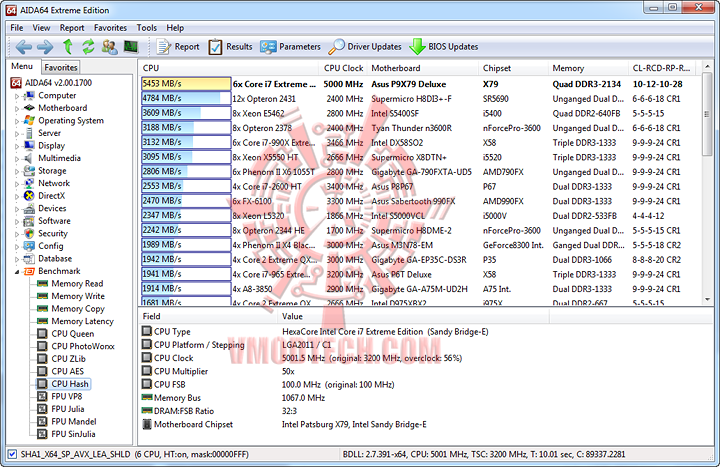Screen dimensions: 720x467
Task: Select the DirectX icon in tree
Action: pos(29,196)
